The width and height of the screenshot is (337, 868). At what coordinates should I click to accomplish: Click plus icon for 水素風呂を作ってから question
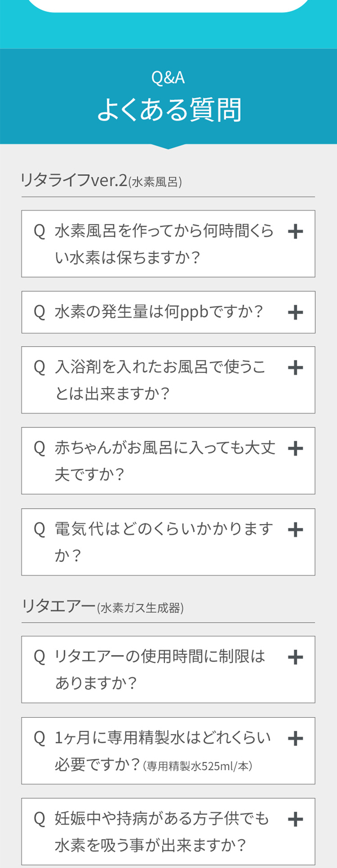(x=295, y=231)
